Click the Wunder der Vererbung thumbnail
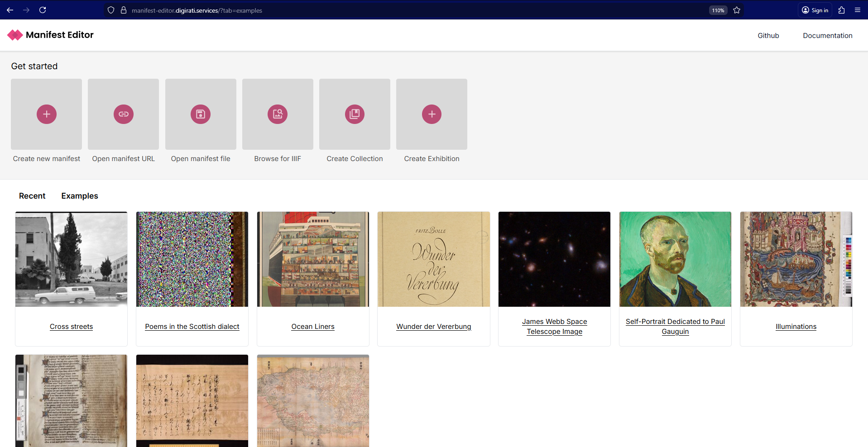The image size is (868, 447). [433, 259]
